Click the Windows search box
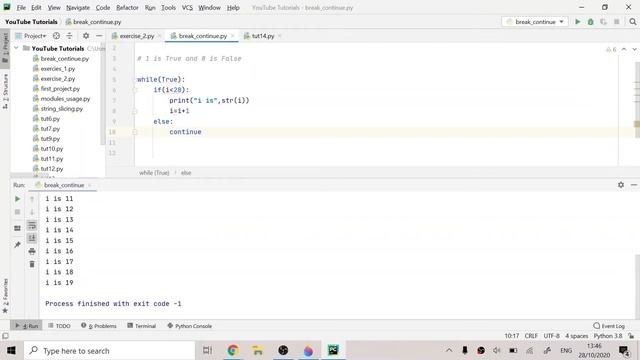640x360 pixels. click(x=109, y=351)
